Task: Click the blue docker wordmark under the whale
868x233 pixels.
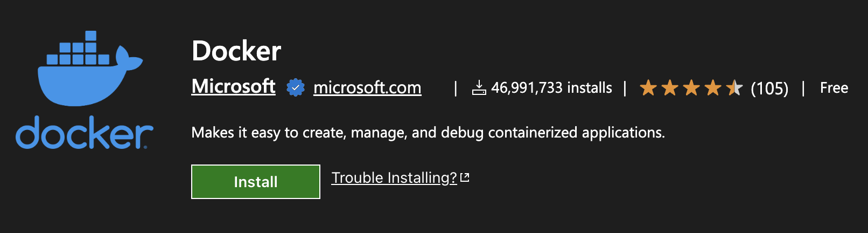Action: tap(85, 133)
